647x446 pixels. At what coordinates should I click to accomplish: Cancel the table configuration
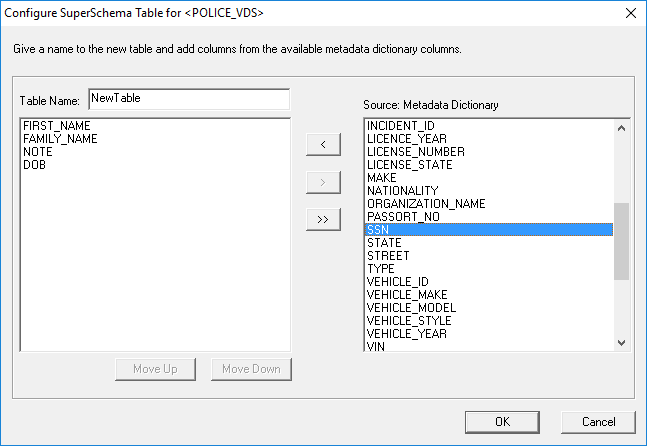[598, 422]
